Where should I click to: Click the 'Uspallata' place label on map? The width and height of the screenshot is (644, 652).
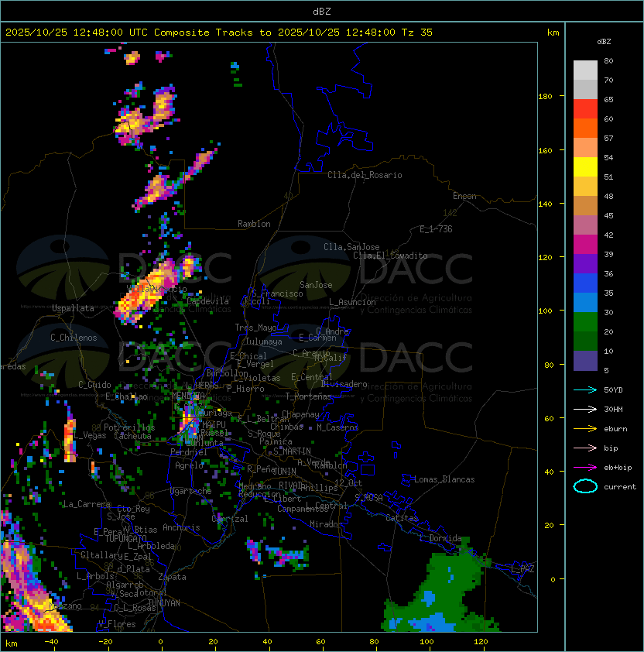click(73, 308)
